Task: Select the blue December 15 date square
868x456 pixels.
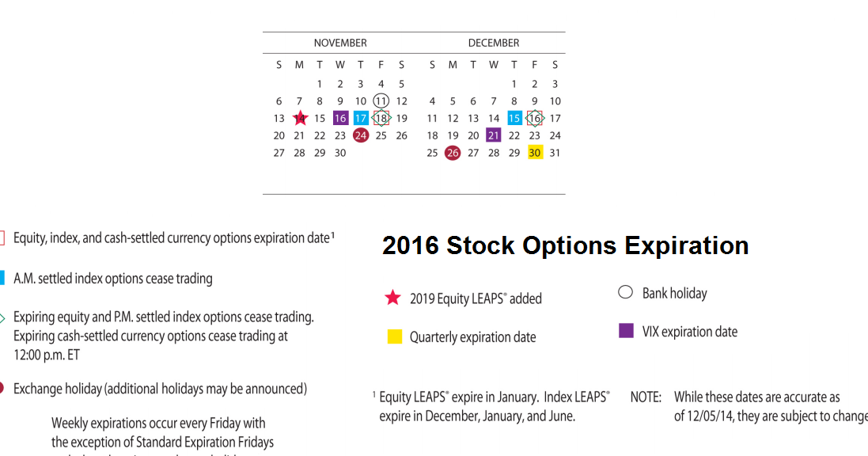Action: tap(514, 118)
